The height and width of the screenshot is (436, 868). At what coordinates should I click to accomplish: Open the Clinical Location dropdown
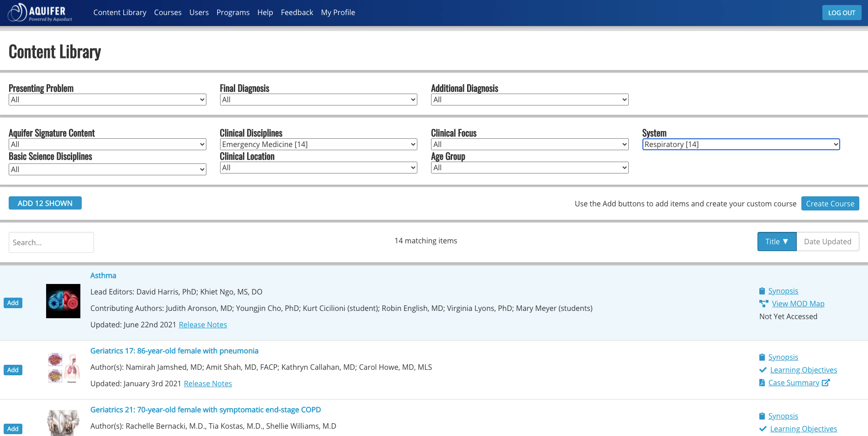click(x=318, y=168)
